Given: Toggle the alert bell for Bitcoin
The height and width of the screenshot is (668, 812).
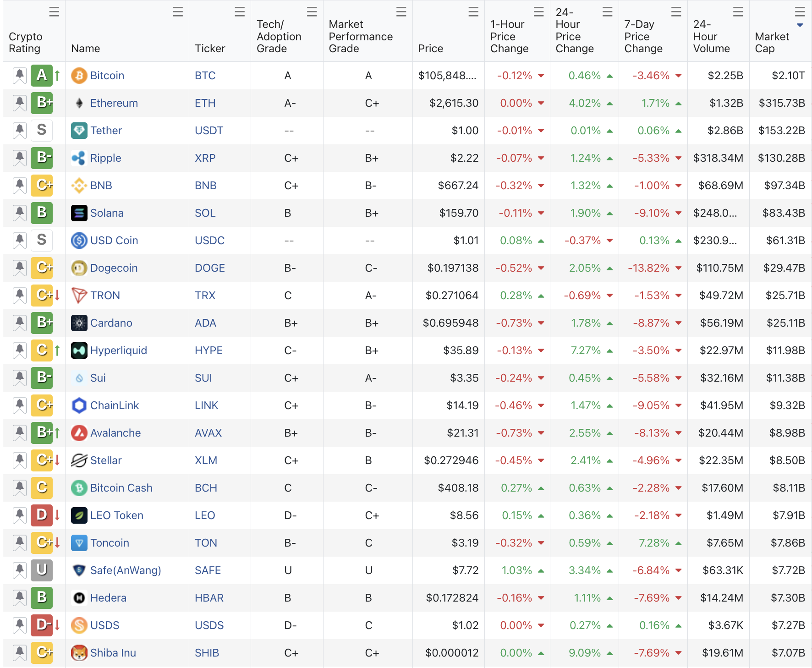Looking at the screenshot, I should [x=19, y=76].
